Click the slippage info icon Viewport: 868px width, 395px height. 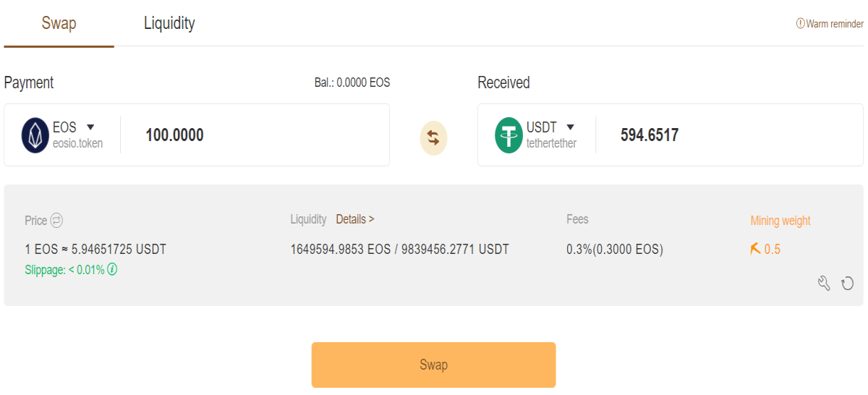[x=112, y=270]
